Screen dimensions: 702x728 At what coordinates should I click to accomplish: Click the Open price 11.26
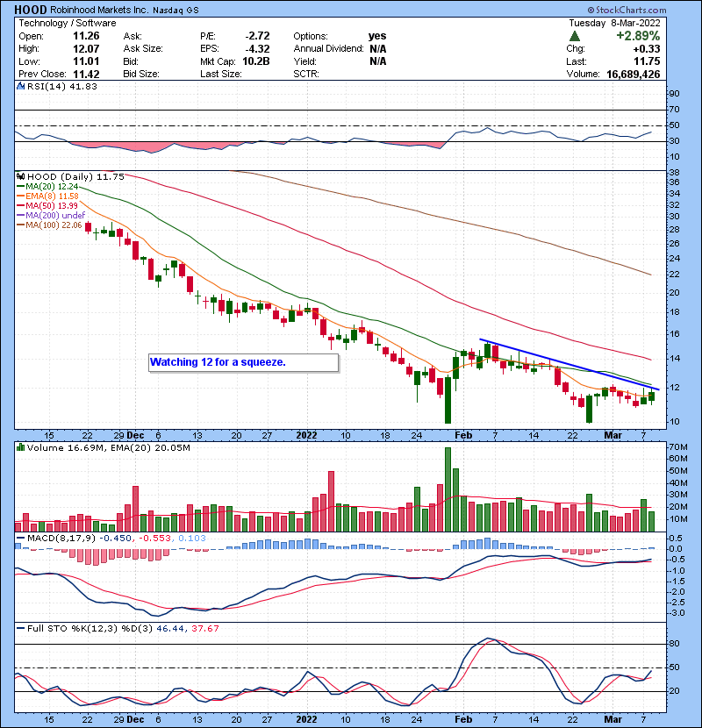coord(86,36)
